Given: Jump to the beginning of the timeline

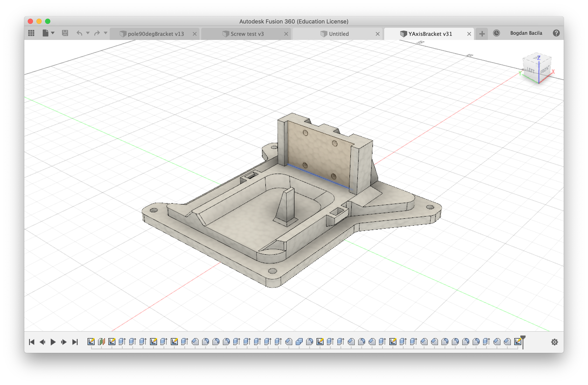Looking at the screenshot, I should [32, 342].
